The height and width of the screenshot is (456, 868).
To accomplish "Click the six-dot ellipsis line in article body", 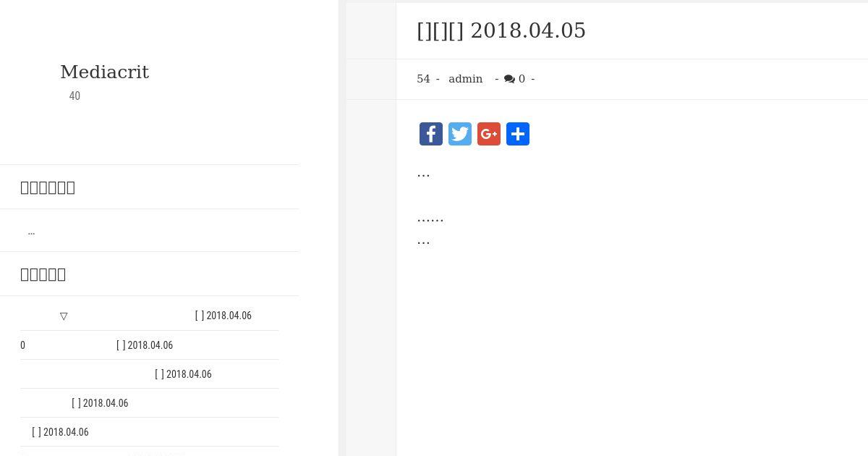I will 430,217.
